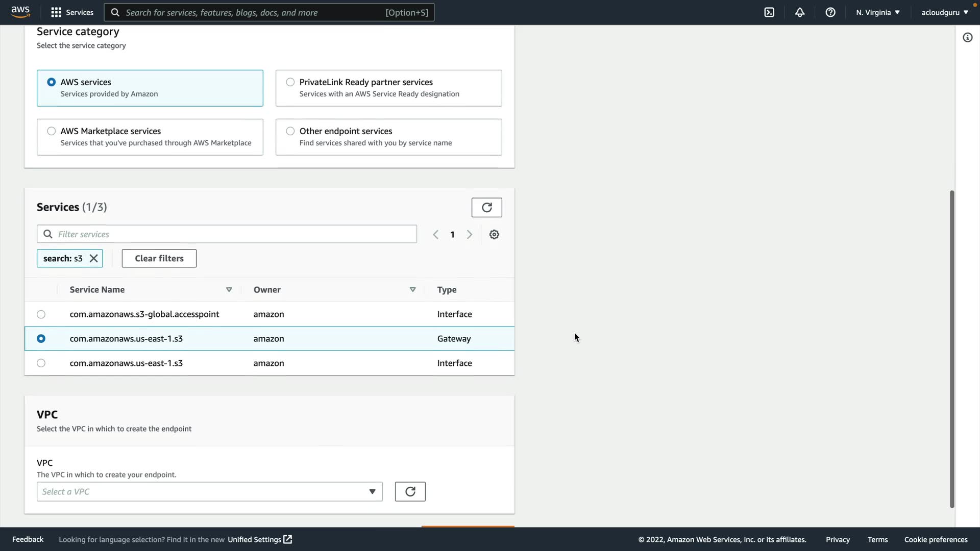Open the Services menu in navbar
Screen dimensions: 980x551
pos(72,12)
